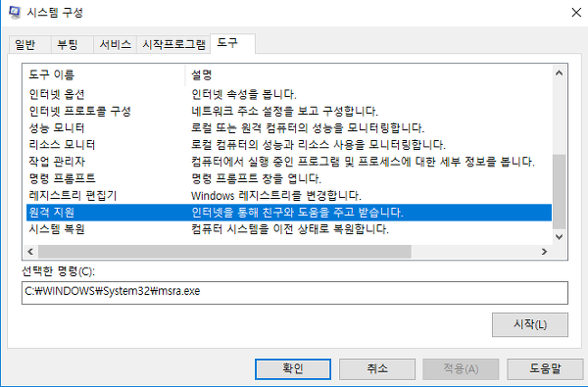Image resolution: width=588 pixels, height=387 pixels.
Task: Click the horizontal scrollbar thumb
Action: point(224,252)
